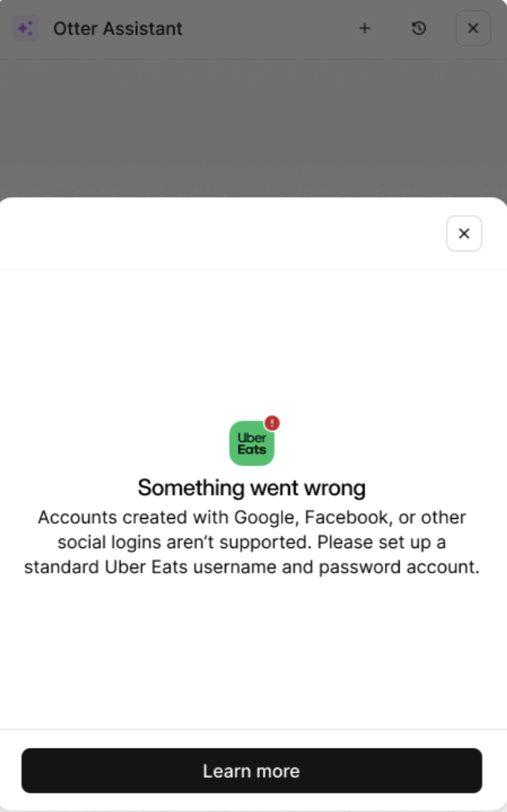This screenshot has width=507, height=812.
Task: Dismiss the Uber Eats error dialog
Action: (x=464, y=234)
